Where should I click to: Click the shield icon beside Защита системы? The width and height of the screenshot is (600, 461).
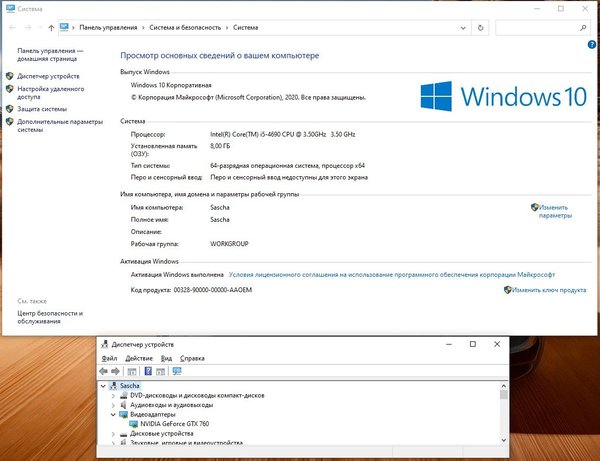[x=10, y=109]
